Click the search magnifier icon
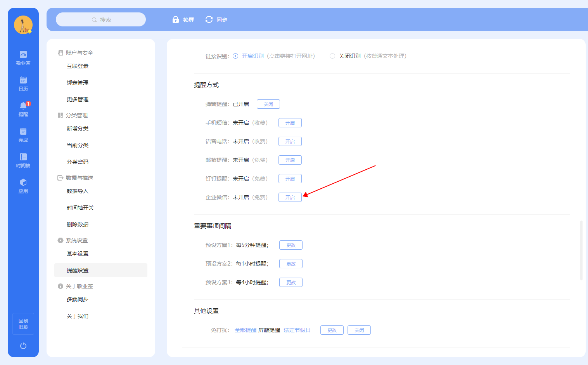 (94, 20)
